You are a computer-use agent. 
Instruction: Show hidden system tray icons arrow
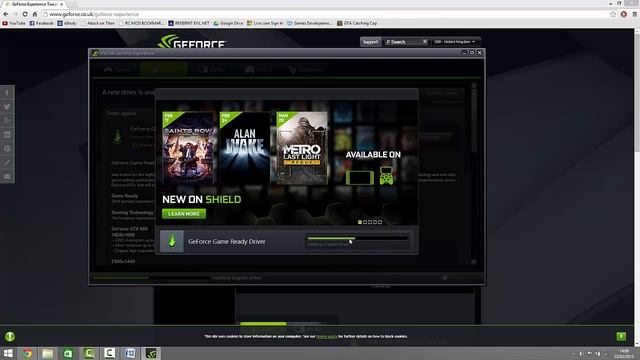tap(573, 353)
